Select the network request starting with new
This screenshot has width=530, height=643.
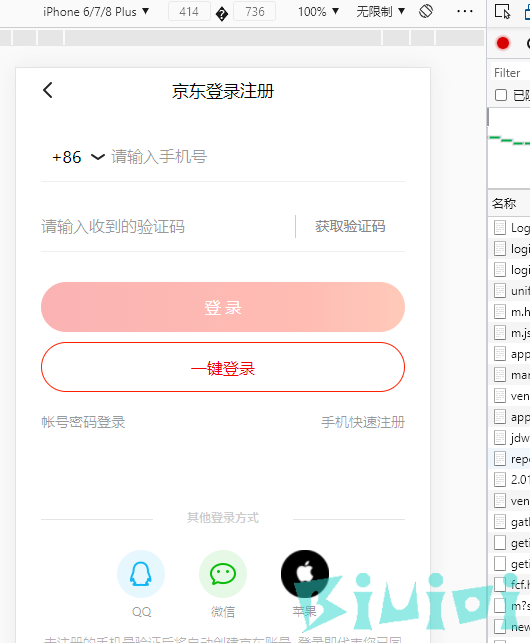tap(509, 627)
